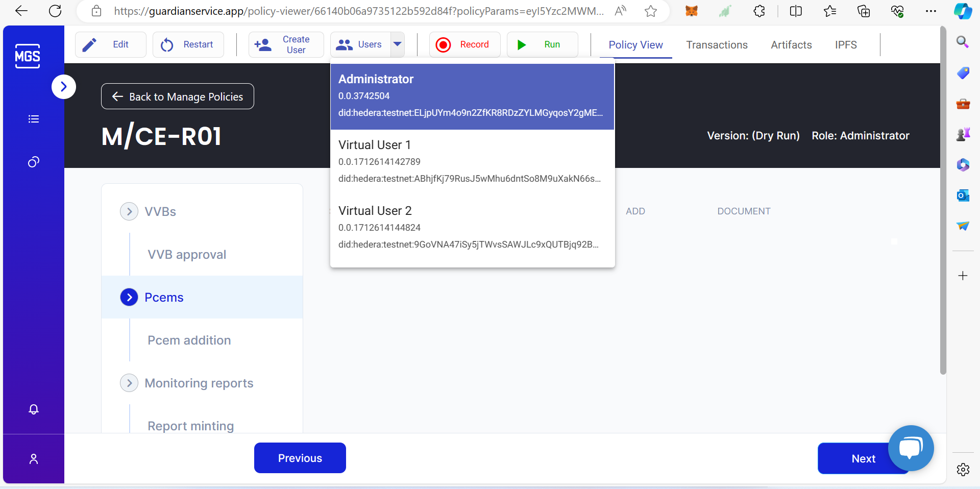The height and width of the screenshot is (489, 980).
Task: Reload the page with refresh icon
Action: tap(55, 11)
